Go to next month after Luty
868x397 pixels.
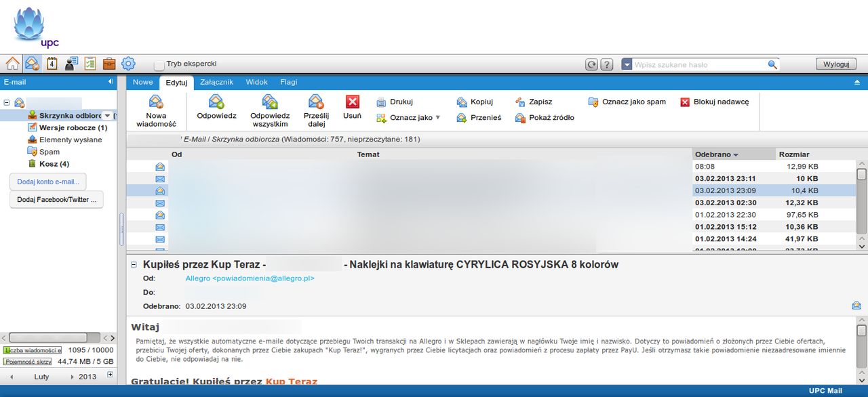(x=73, y=377)
